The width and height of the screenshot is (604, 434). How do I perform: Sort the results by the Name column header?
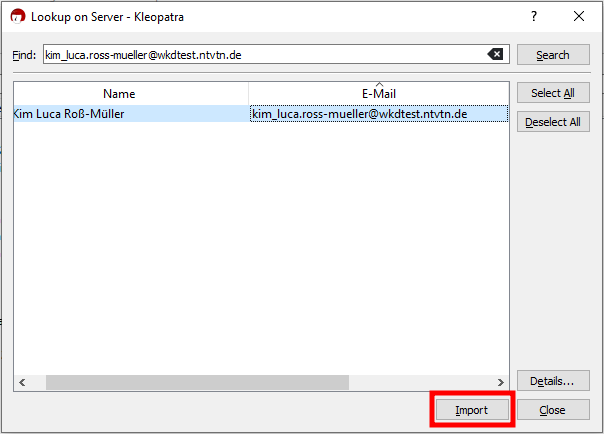(131, 93)
